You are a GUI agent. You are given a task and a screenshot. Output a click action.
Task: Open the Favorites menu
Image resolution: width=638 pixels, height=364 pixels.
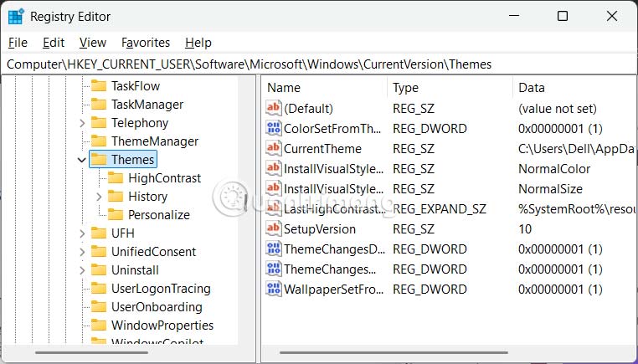click(x=146, y=43)
